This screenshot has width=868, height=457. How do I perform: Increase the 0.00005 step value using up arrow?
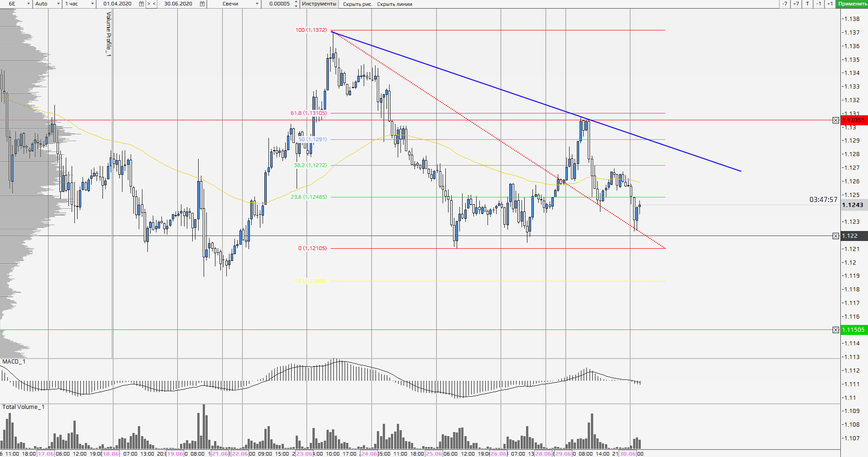coord(296,2)
